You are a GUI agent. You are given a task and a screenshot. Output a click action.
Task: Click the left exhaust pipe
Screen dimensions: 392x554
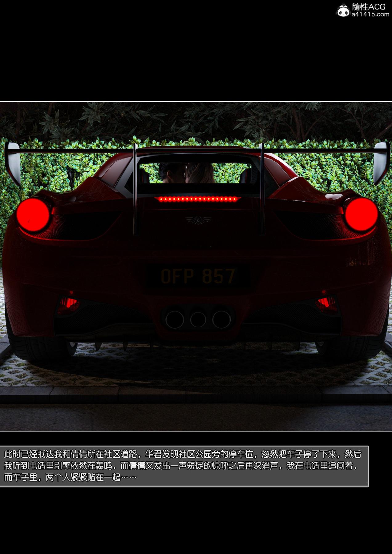coord(174,319)
